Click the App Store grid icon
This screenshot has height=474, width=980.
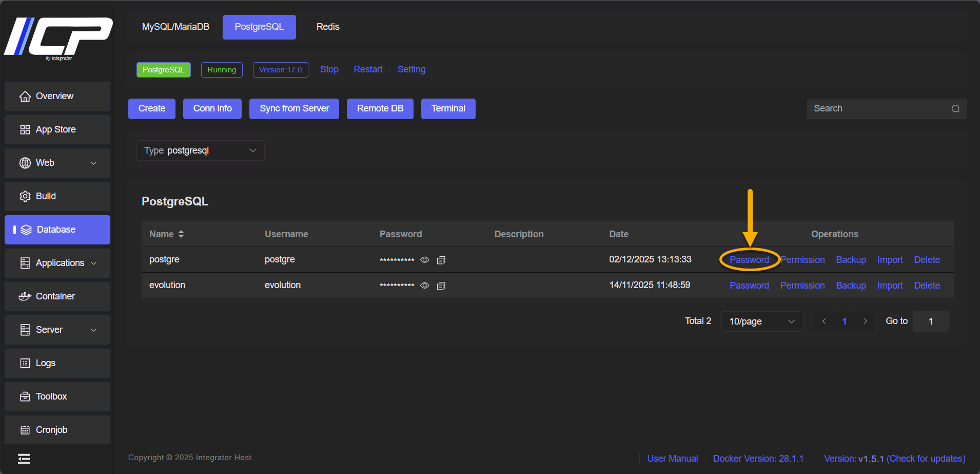(25, 129)
